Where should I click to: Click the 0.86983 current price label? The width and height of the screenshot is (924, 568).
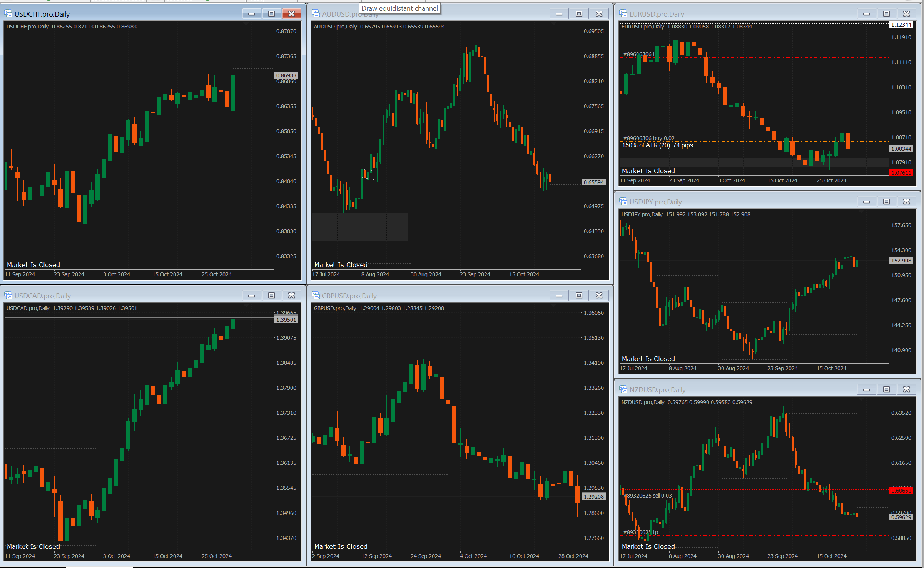tap(286, 75)
